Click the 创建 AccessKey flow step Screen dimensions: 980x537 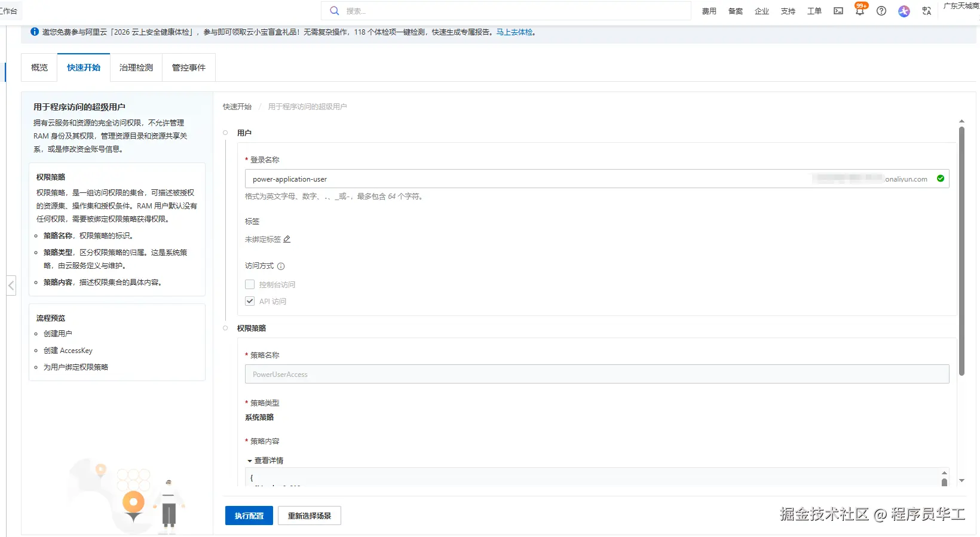(68, 351)
